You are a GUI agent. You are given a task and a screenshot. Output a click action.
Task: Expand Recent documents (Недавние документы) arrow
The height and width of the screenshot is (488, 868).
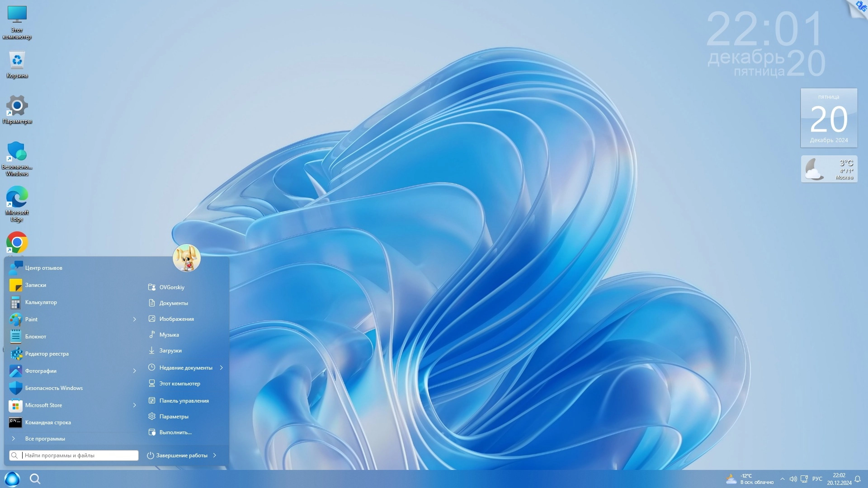click(222, 368)
